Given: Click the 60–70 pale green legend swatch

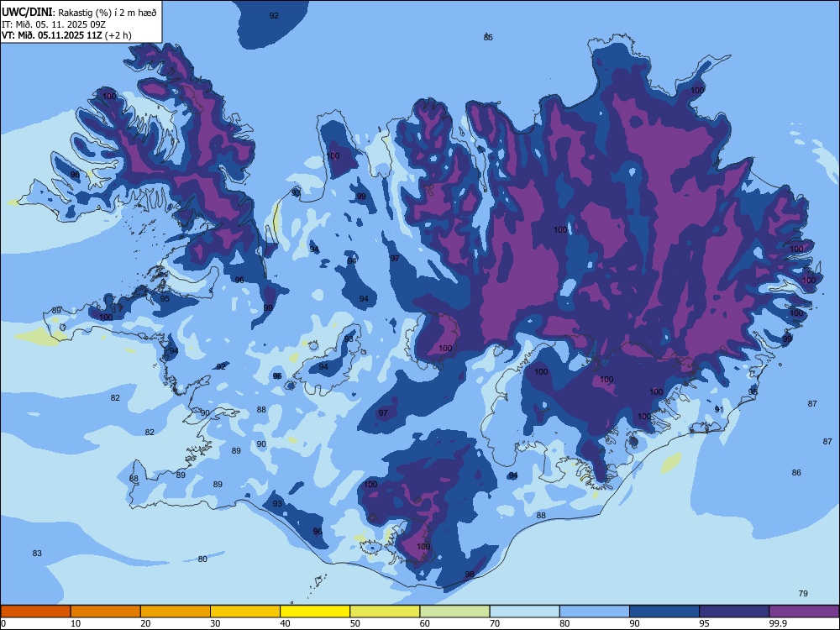Looking at the screenshot, I should [454, 612].
